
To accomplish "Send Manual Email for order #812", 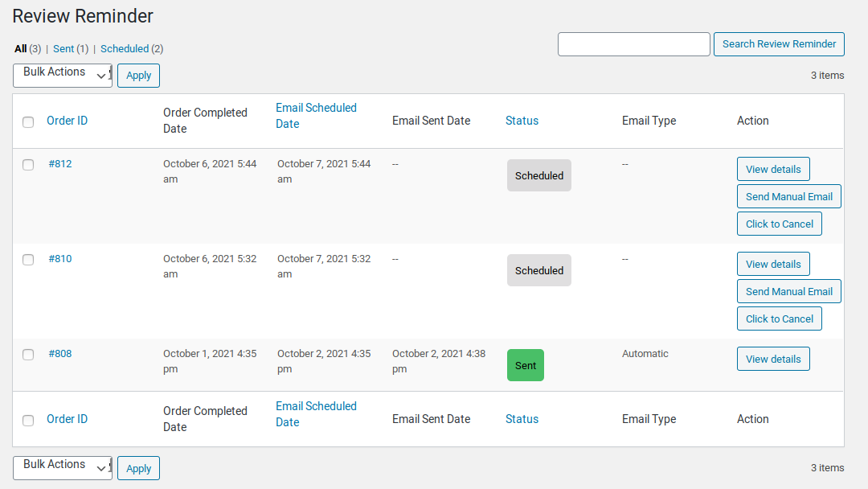I will coord(788,195).
